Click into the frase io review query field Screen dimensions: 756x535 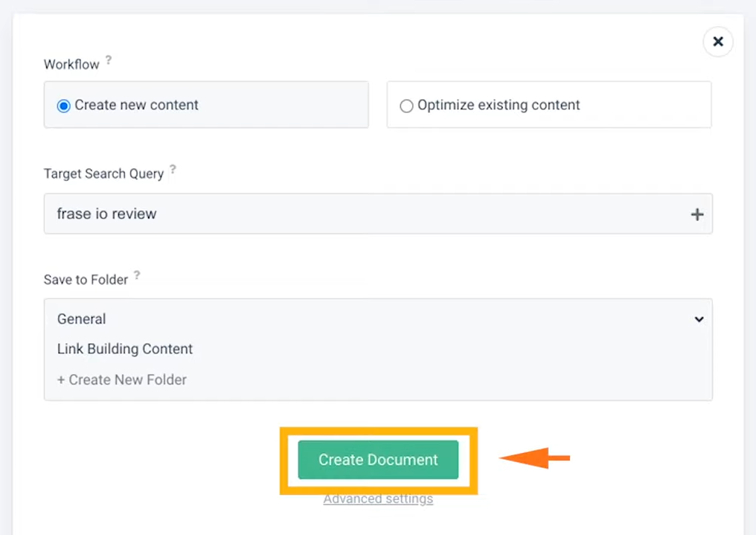coord(378,214)
